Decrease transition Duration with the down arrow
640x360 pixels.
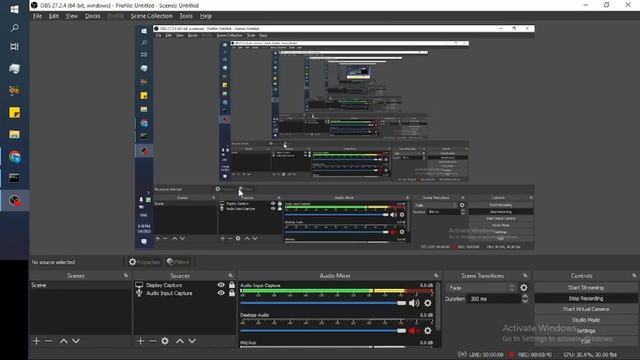tap(525, 301)
